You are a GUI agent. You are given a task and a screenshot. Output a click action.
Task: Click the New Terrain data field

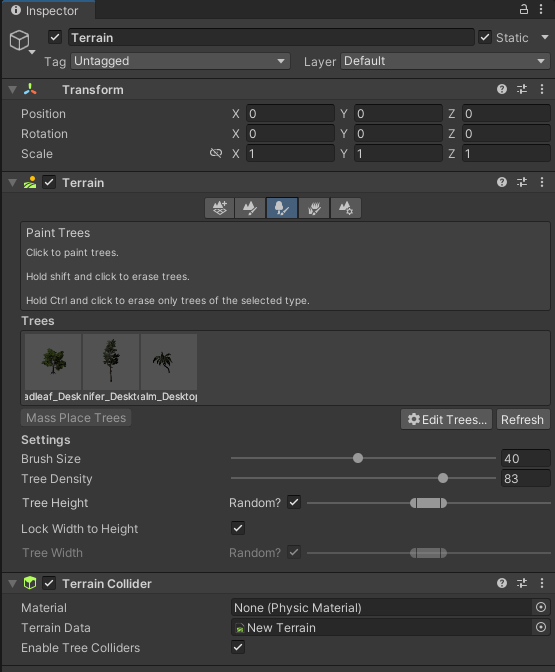[381, 627]
